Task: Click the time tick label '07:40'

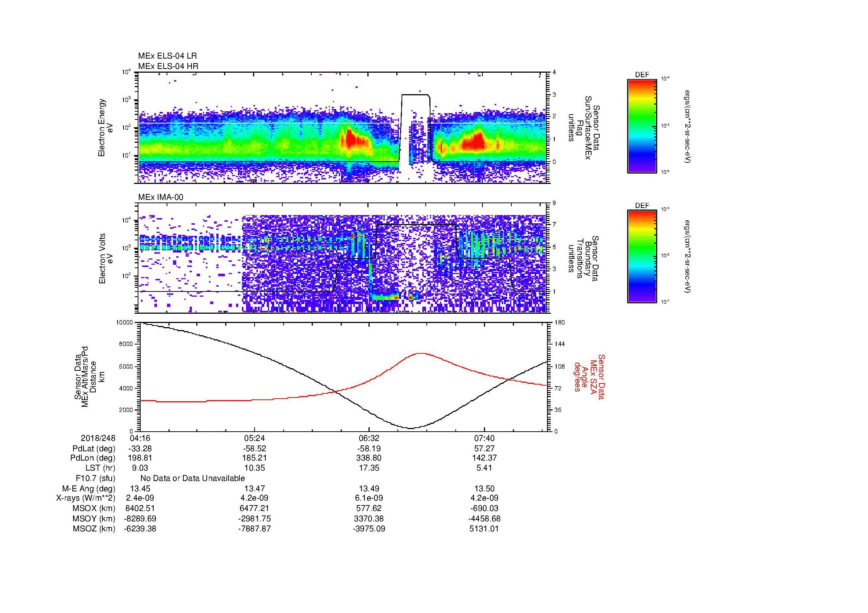Action: coord(484,438)
